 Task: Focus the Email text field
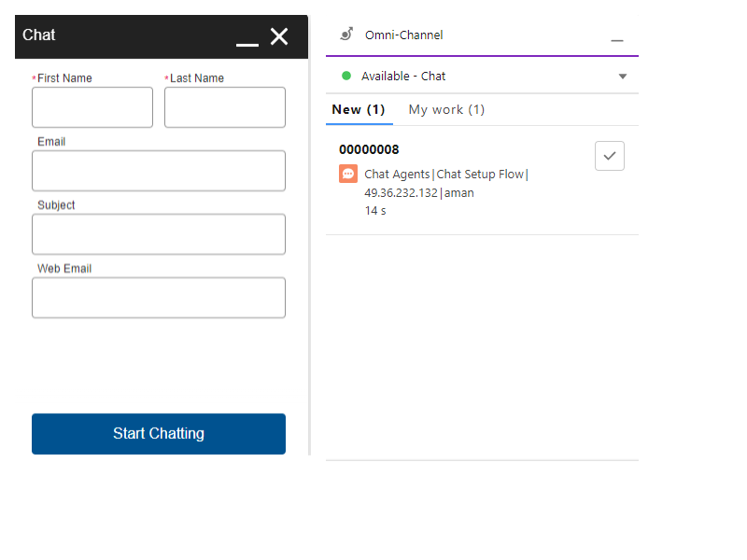159,171
